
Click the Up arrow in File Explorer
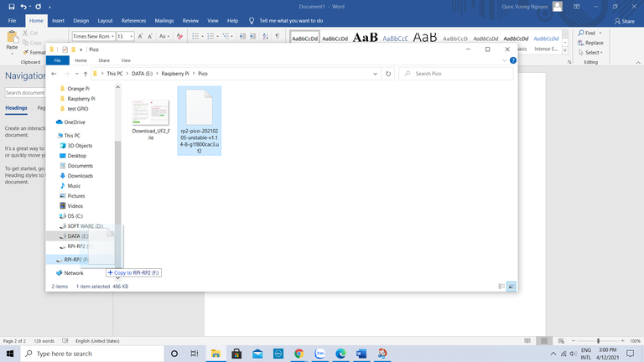pos(86,74)
